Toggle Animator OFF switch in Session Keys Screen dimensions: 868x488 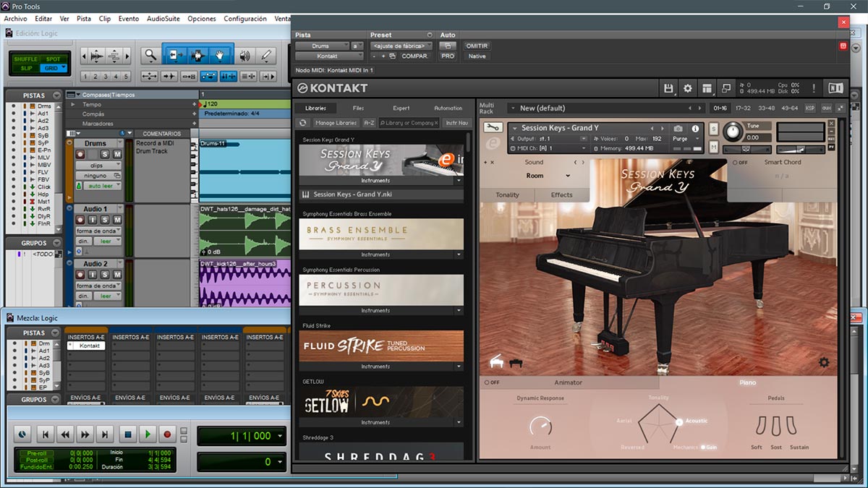(492, 382)
